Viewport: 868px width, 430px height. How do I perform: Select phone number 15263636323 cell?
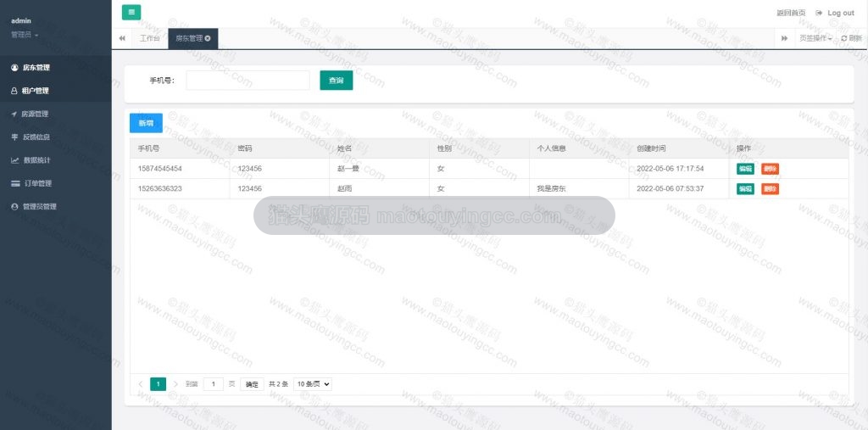180,188
